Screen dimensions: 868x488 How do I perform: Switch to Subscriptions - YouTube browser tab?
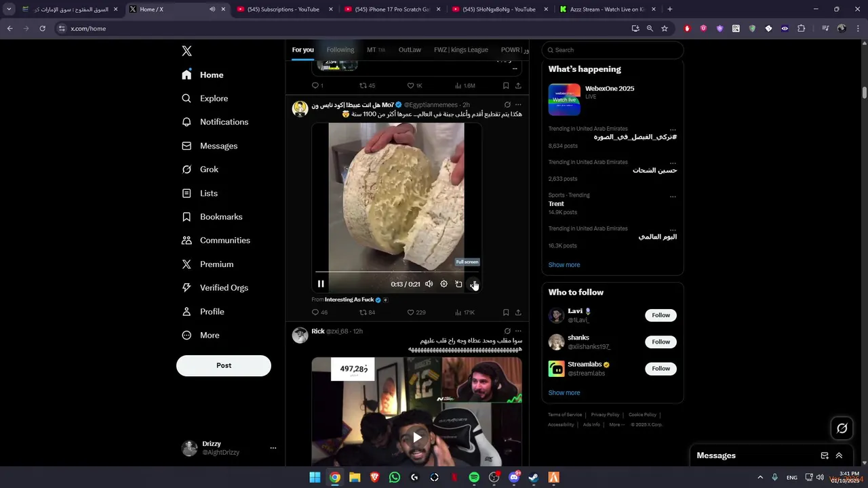point(283,9)
